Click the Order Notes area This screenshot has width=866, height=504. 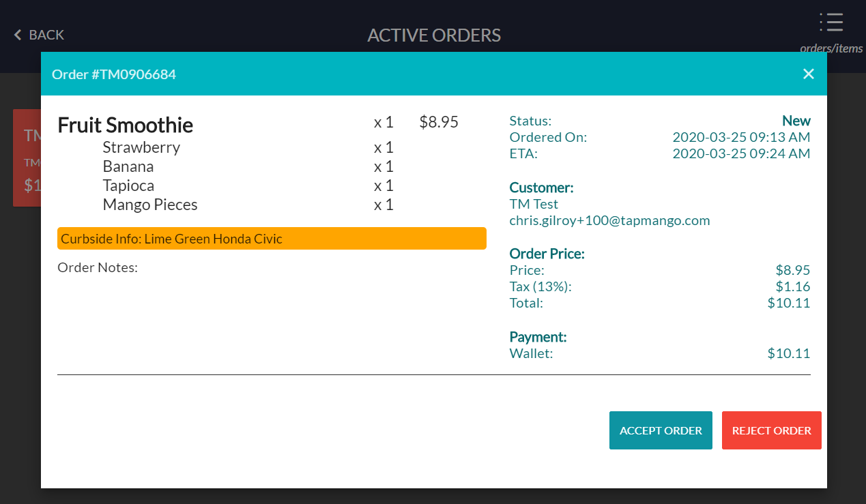(x=98, y=267)
